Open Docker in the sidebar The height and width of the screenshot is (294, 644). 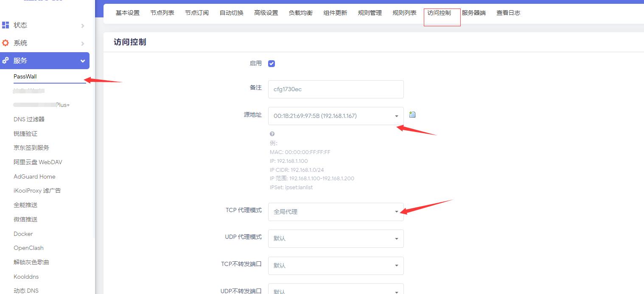23,234
